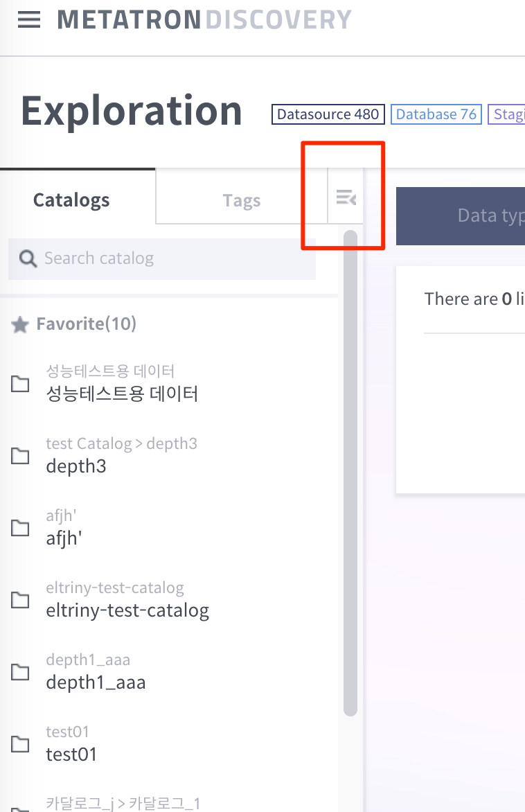The height and width of the screenshot is (812, 525).
Task: Select the Catalogs tab
Action: pos(71,200)
